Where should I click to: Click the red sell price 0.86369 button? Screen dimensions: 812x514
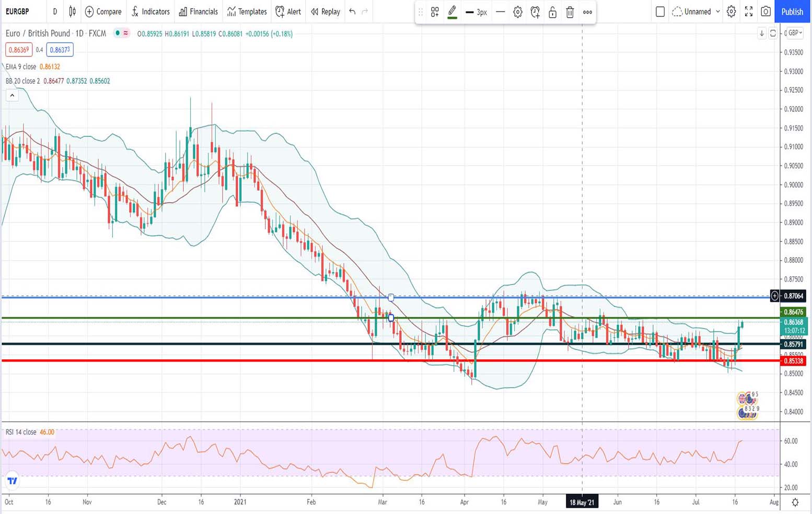19,50
